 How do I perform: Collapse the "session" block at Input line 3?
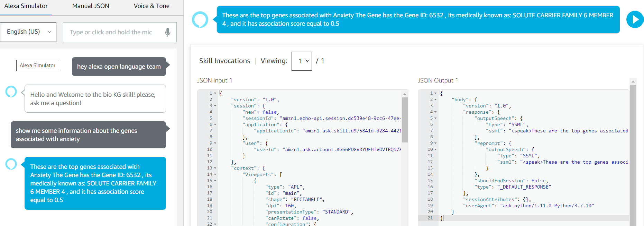[x=215, y=106]
